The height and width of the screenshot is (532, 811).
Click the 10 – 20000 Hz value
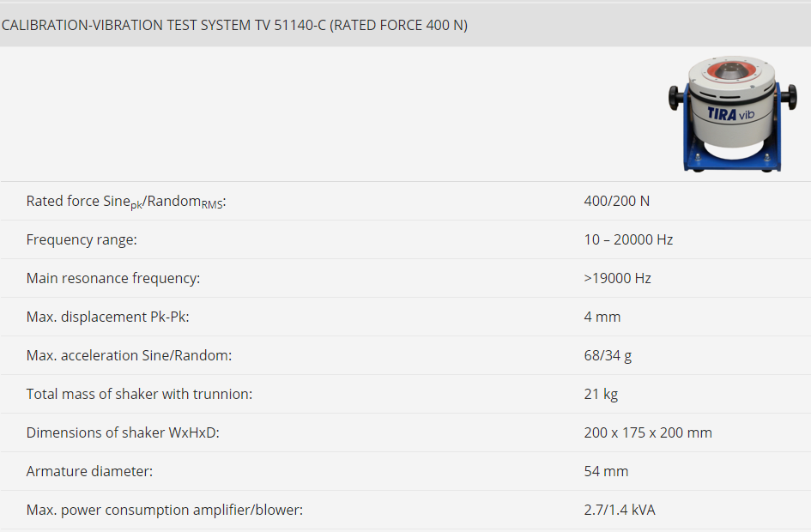click(x=628, y=239)
